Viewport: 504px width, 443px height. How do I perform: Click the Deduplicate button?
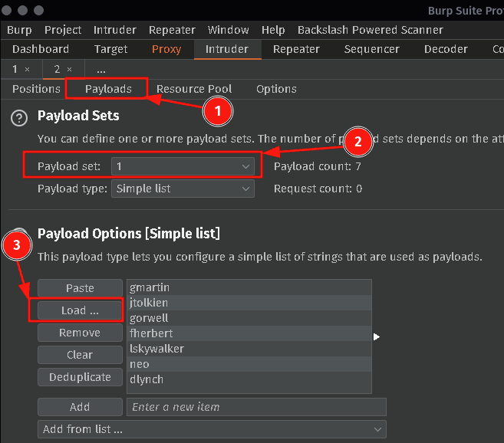80,377
